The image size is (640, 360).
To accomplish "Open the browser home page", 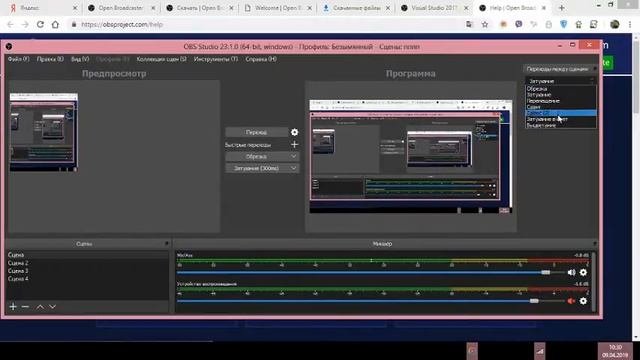I will (55, 24).
